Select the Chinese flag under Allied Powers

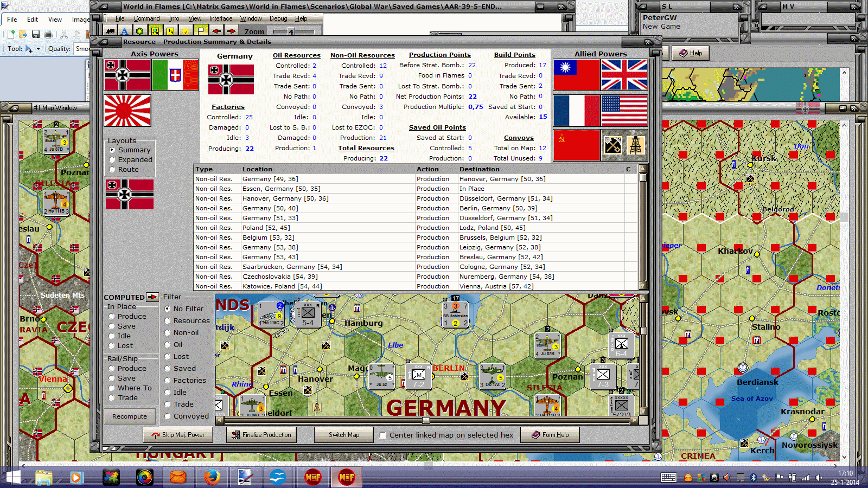(577, 75)
